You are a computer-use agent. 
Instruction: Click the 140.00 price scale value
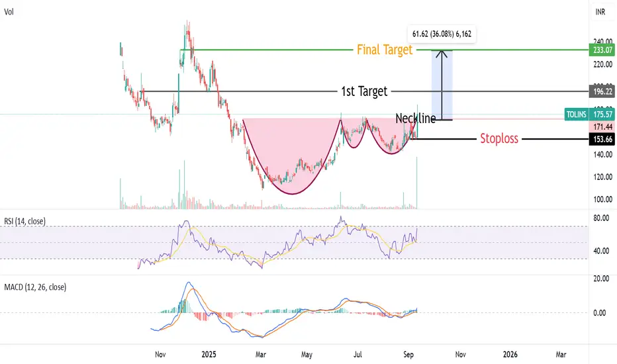tap(603, 154)
